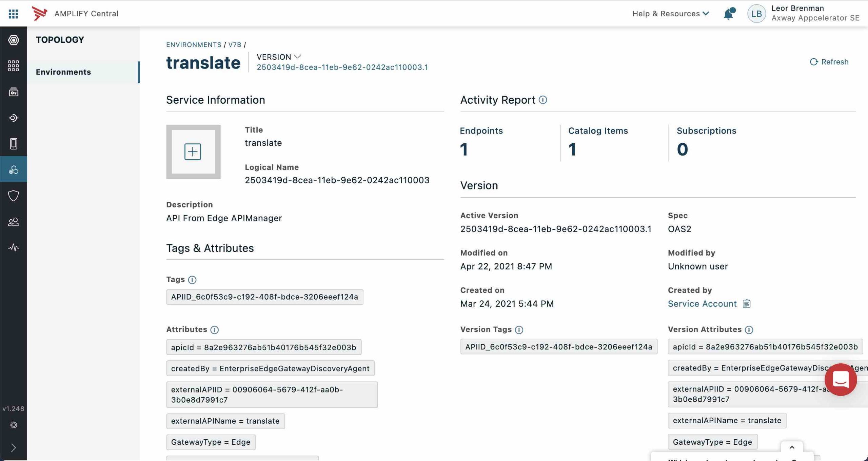868x461 pixels.
Task: Click the settings icon below version v1.248
Action: (14, 425)
